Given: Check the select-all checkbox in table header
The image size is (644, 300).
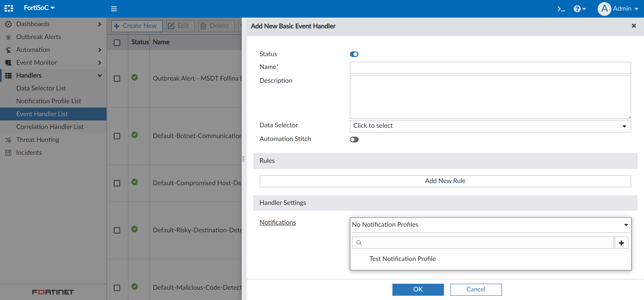Looking at the screenshot, I should pyautogui.click(x=117, y=42).
